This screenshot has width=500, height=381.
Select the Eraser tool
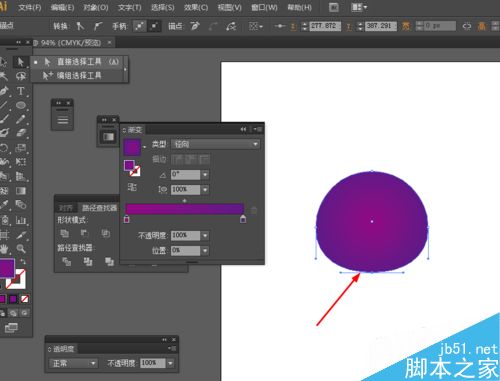21,133
